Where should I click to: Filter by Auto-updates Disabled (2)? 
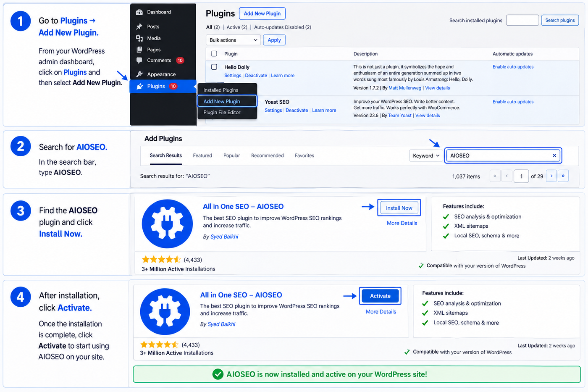pos(283,27)
